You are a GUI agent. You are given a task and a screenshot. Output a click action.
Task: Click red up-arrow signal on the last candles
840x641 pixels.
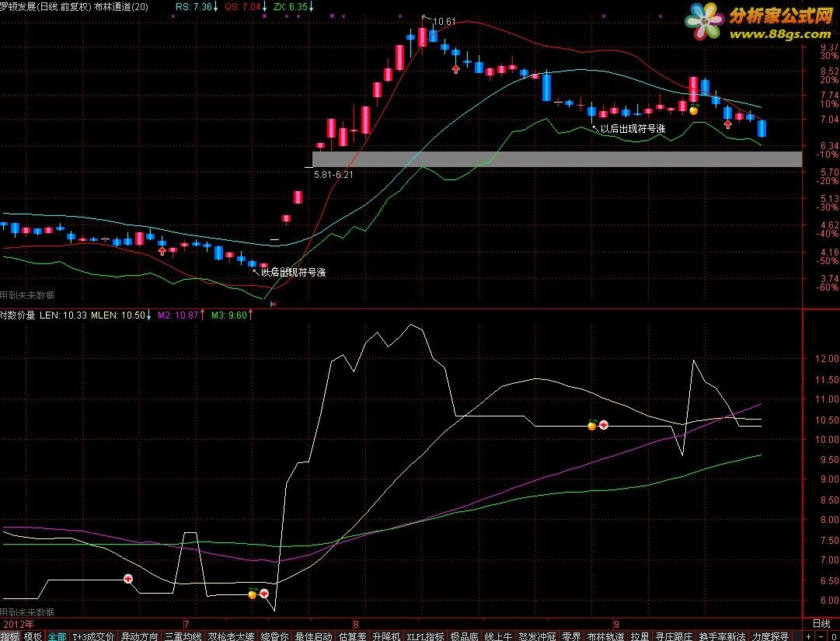[727, 124]
